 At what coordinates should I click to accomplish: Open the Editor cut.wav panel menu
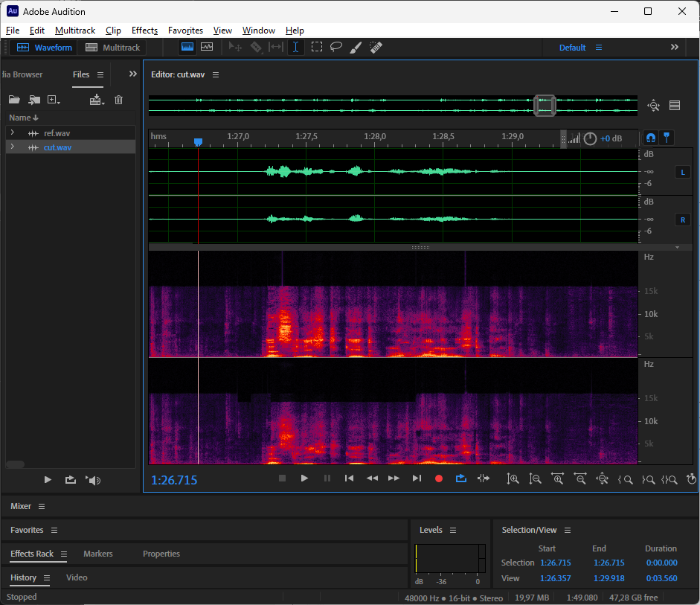coord(216,75)
